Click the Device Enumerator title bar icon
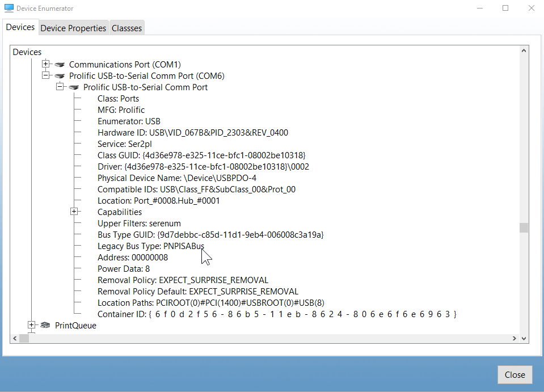Image resolution: width=544 pixels, height=392 pixels. click(x=9, y=9)
